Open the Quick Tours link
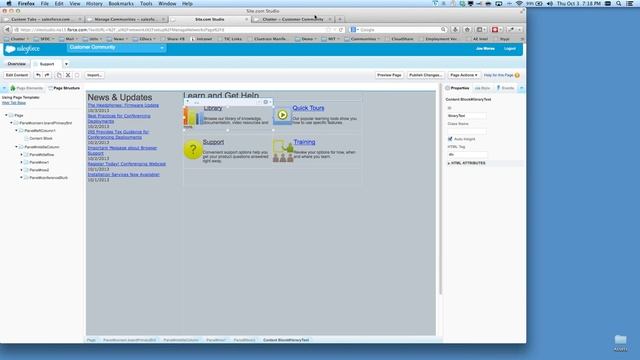Screen dimensions: 640x360 (x=308, y=108)
